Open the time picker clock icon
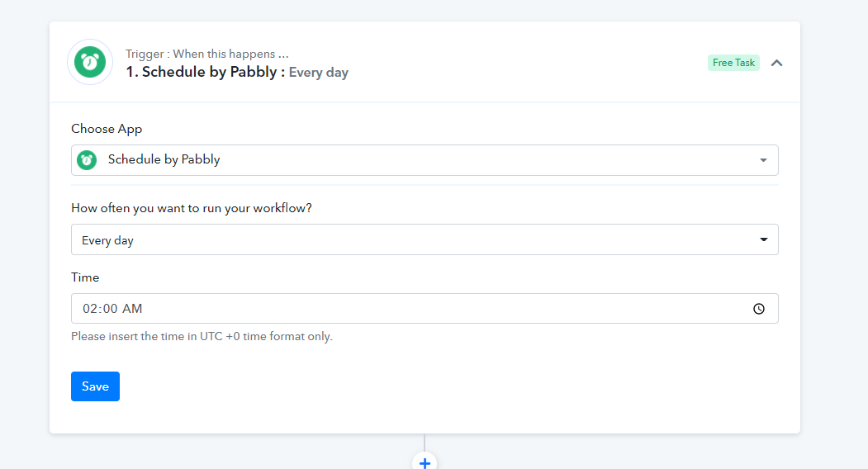Screen dimensions: 868x469 tap(759, 309)
